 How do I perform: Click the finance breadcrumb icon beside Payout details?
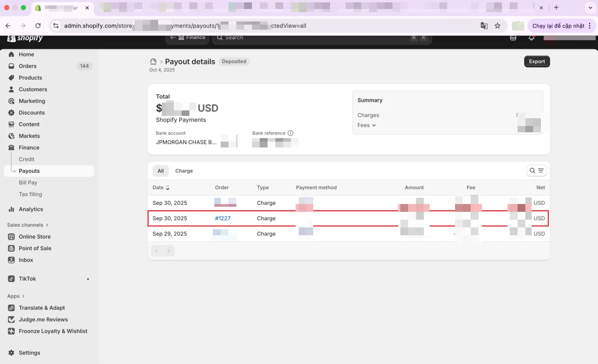coord(154,62)
